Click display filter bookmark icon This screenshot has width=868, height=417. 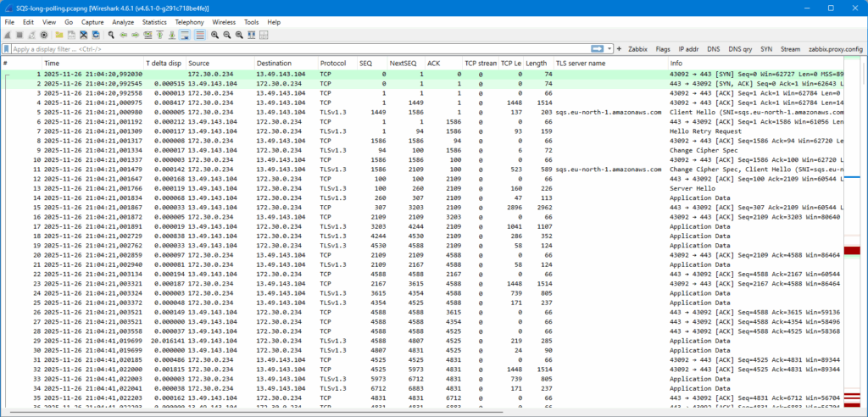click(6, 49)
